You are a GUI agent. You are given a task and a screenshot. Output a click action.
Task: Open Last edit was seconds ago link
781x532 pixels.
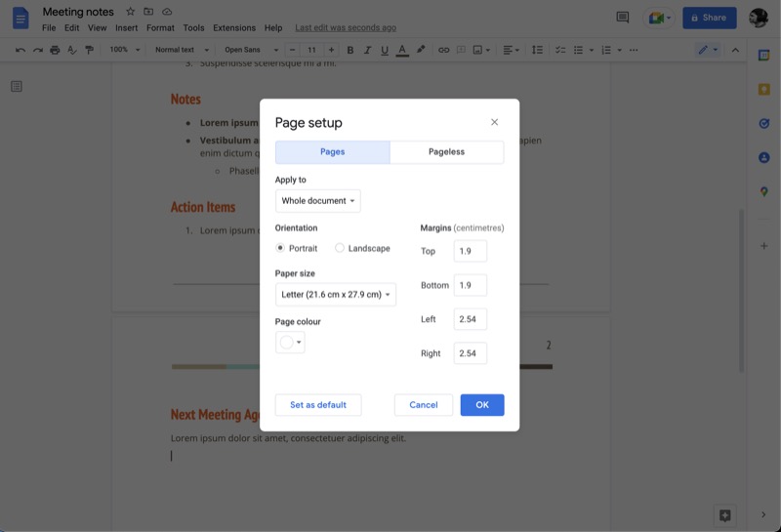[x=346, y=28]
